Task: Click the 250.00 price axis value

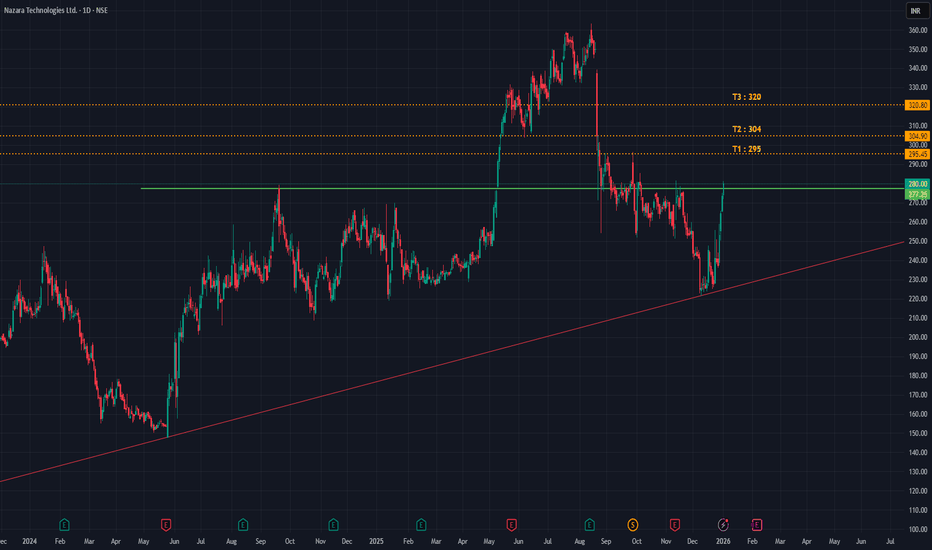Action: [x=918, y=241]
